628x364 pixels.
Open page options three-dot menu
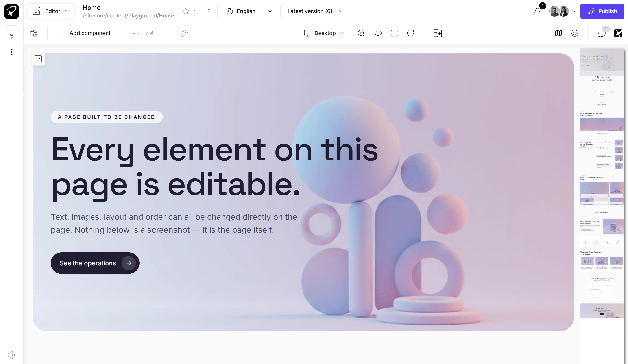(209, 11)
